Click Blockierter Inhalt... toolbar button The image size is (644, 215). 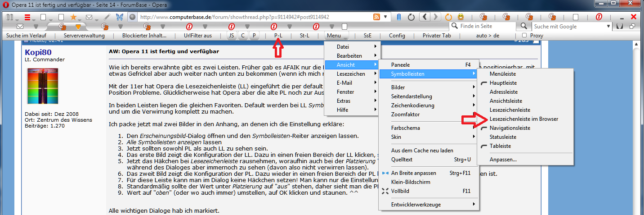click(x=144, y=35)
